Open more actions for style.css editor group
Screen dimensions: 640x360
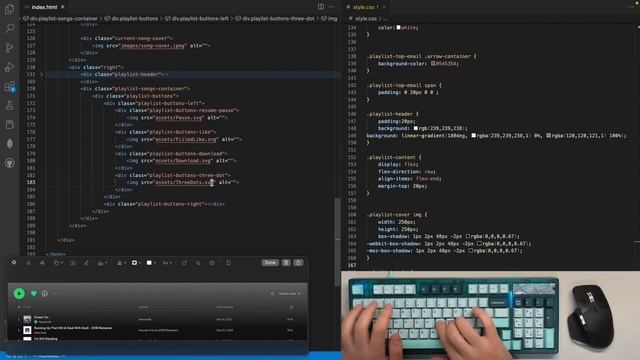631,7
